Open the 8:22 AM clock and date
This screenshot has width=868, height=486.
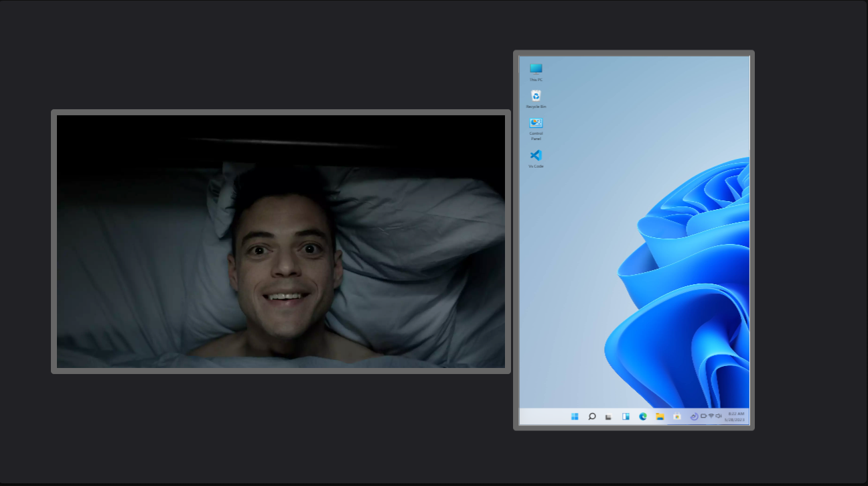point(735,416)
